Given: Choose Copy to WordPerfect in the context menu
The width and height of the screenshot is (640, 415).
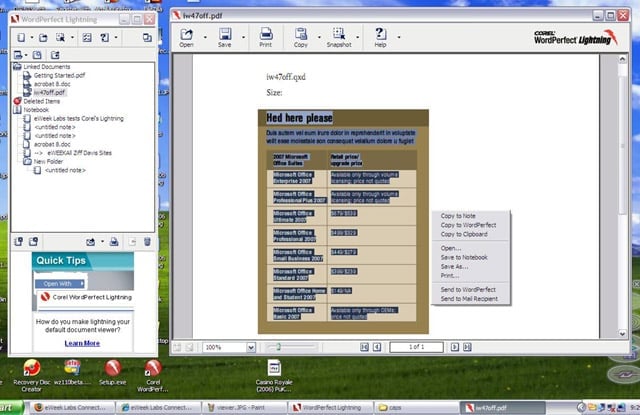Looking at the screenshot, I should point(468,225).
